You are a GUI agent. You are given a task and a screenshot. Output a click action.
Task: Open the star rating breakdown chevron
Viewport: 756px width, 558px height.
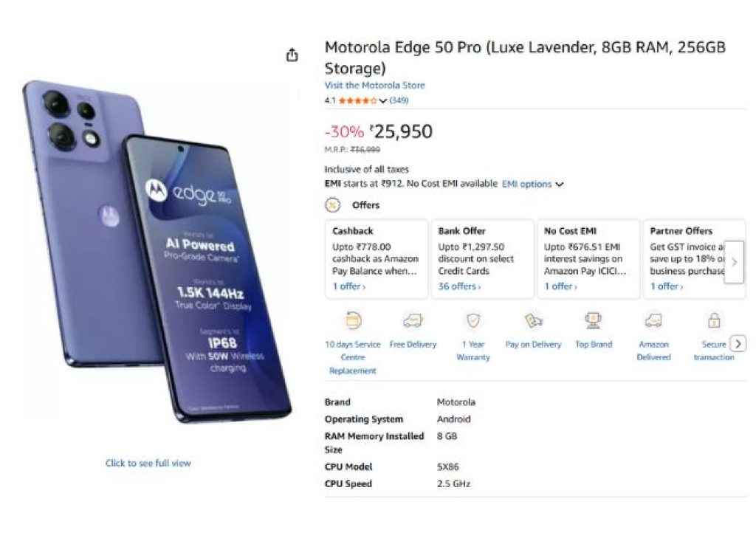(382, 100)
